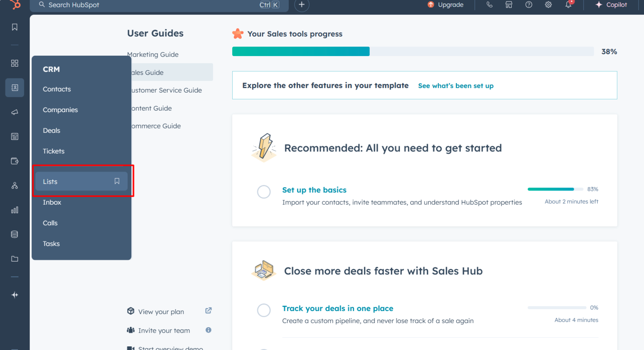Image resolution: width=644 pixels, height=350 pixels.
Task: Click 'About 4 minutes' text
Action: (576, 320)
